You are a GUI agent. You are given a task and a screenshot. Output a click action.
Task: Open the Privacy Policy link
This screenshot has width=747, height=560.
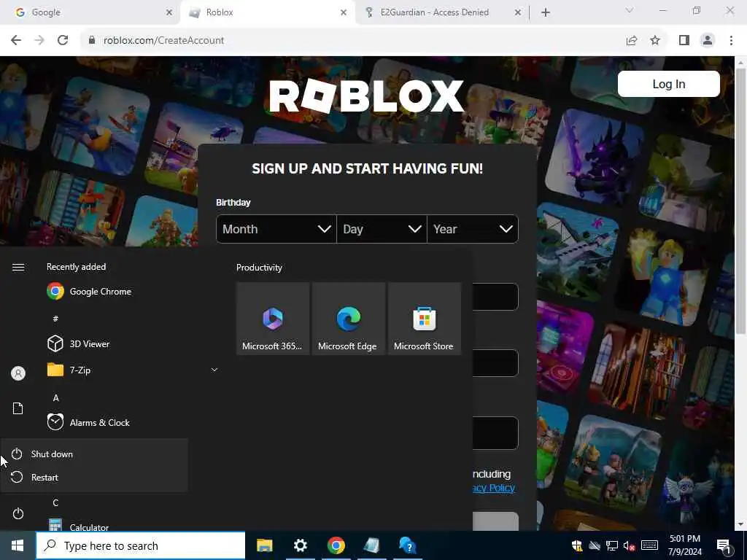pos(494,488)
